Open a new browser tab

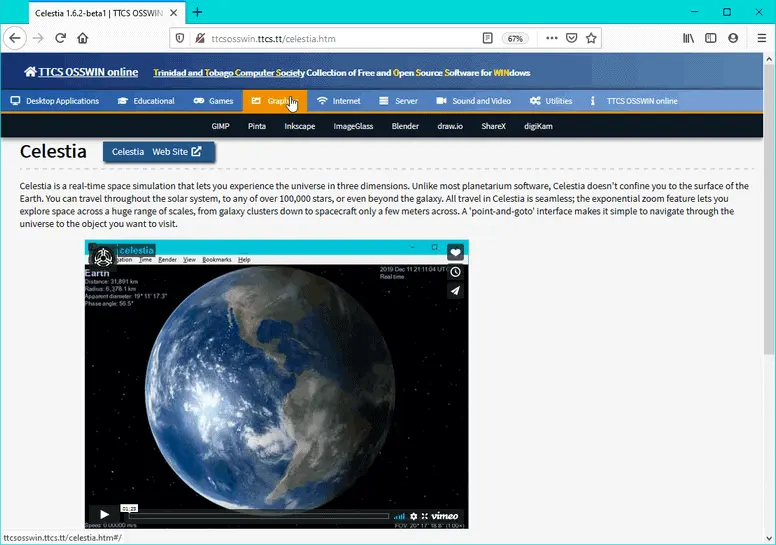[x=197, y=12]
